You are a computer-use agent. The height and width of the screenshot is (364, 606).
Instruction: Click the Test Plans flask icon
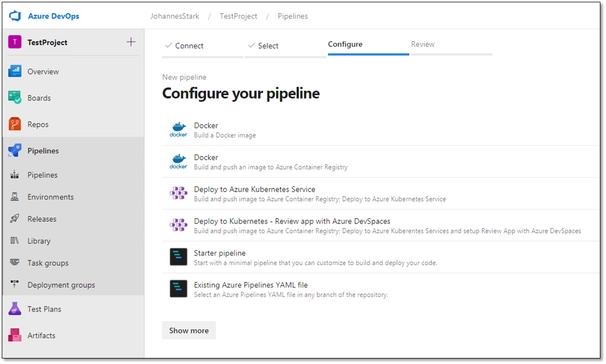15,309
